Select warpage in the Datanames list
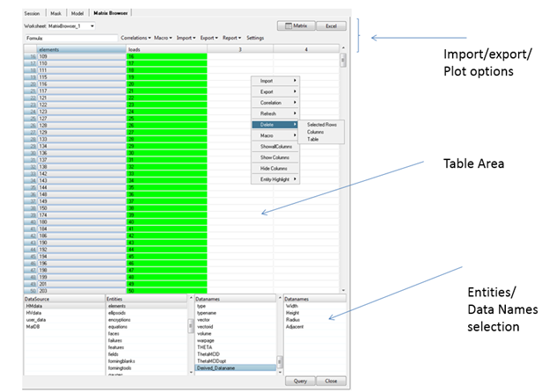The width and height of the screenshot is (549, 392). pyautogui.click(x=236, y=340)
